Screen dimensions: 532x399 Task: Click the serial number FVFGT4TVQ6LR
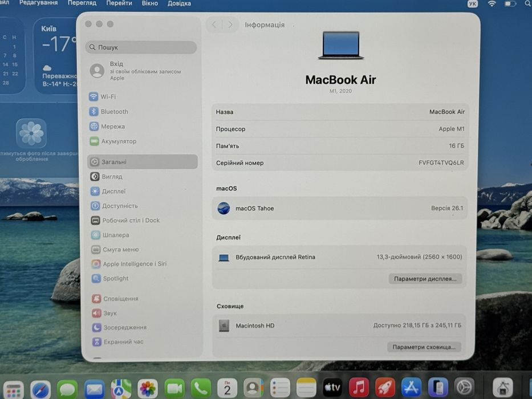click(x=441, y=163)
